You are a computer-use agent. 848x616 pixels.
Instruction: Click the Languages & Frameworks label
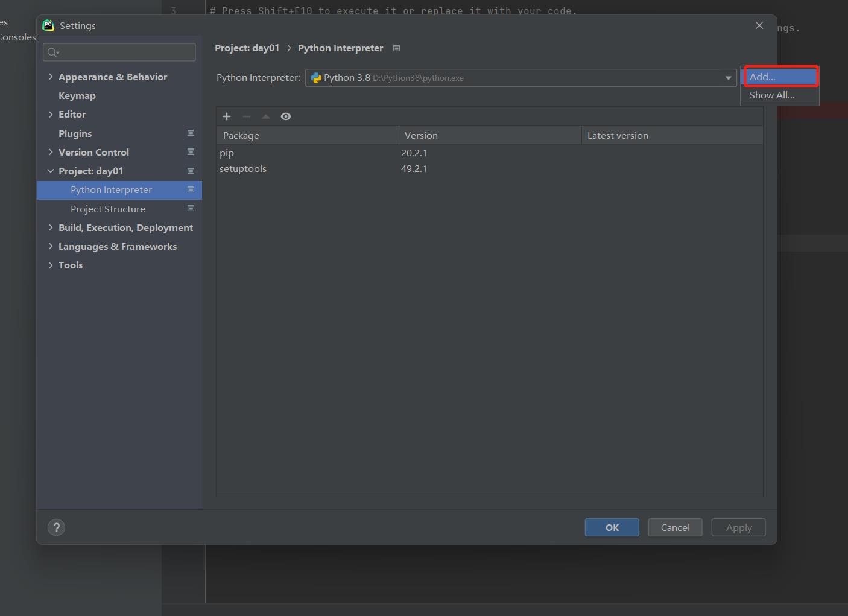pos(118,246)
